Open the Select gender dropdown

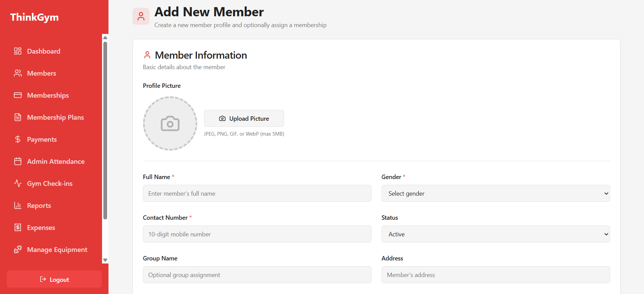(495, 193)
